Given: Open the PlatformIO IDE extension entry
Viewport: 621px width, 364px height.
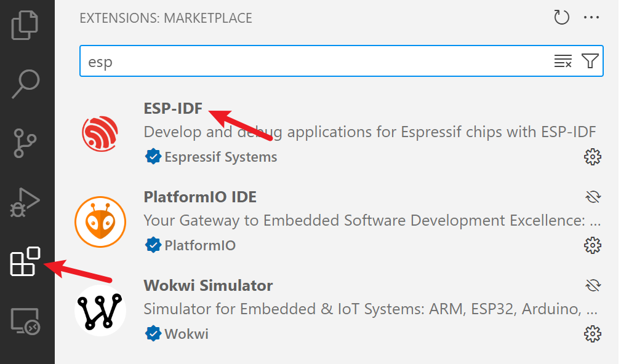Looking at the screenshot, I should 338,221.
